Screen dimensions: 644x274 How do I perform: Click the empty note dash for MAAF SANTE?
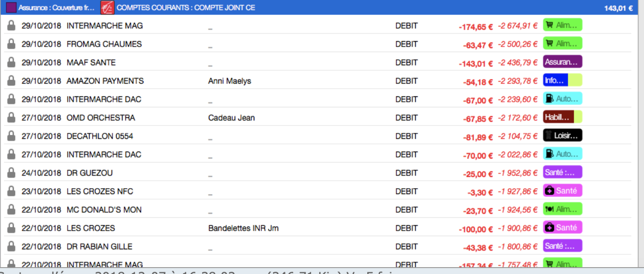[210, 65]
